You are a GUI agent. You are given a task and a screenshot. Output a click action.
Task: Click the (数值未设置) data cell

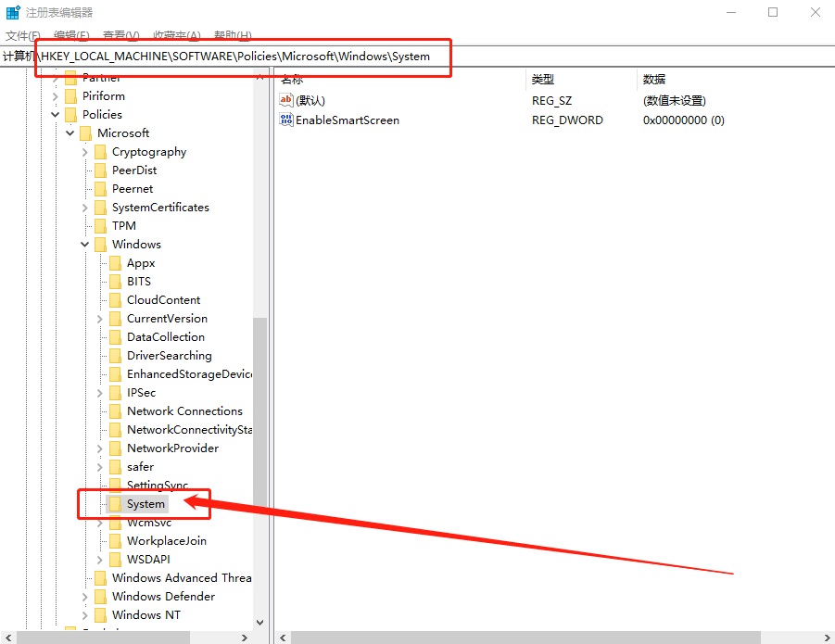click(x=674, y=101)
